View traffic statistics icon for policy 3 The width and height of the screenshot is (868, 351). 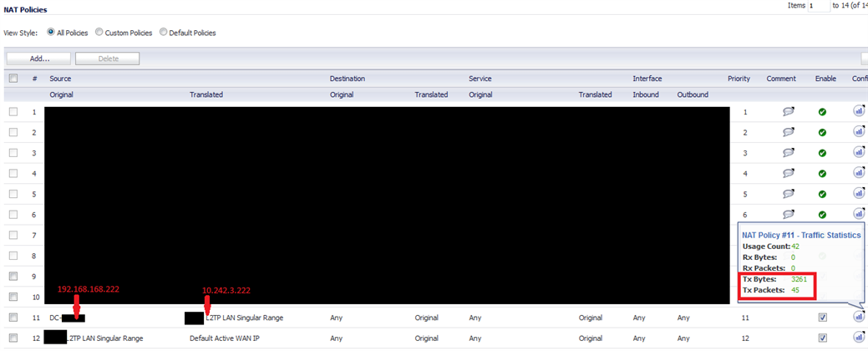859,152
